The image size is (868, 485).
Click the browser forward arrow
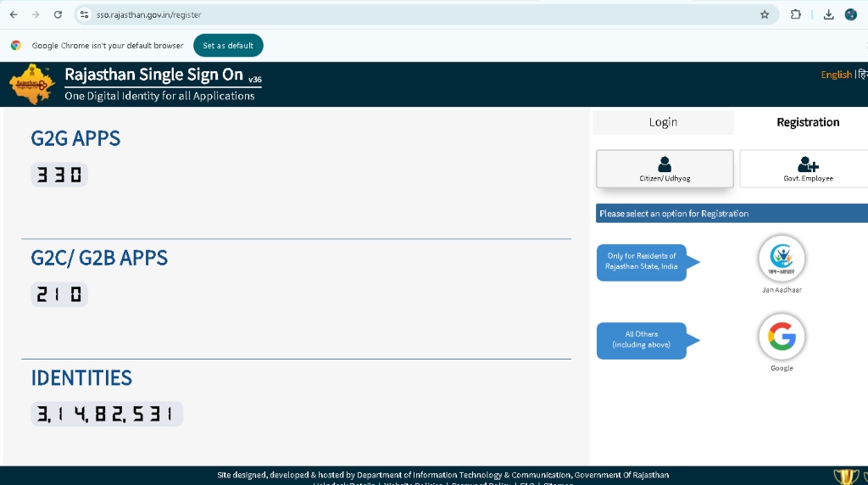click(36, 15)
